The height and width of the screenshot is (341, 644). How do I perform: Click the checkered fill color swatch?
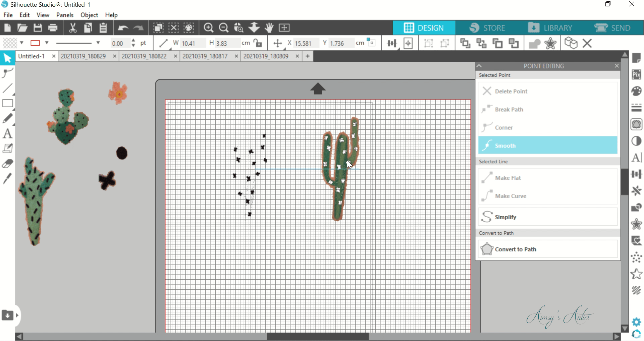(x=10, y=43)
